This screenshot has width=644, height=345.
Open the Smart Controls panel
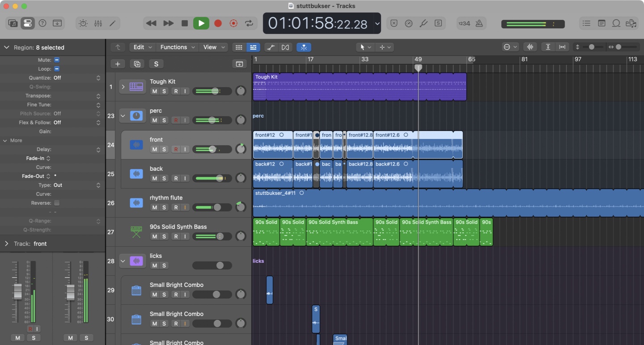pyautogui.click(x=83, y=23)
